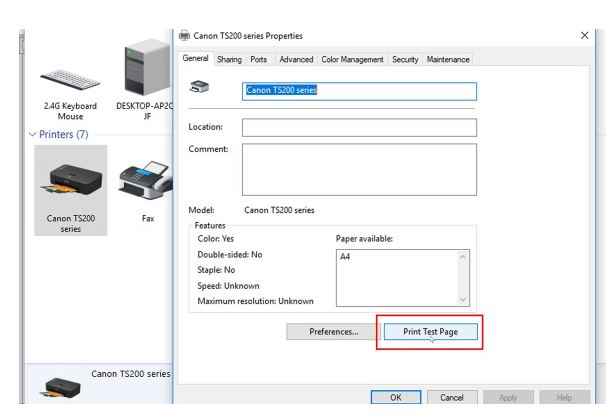Open the Maintenance tab
Screen dimensions: 606x414
(448, 60)
